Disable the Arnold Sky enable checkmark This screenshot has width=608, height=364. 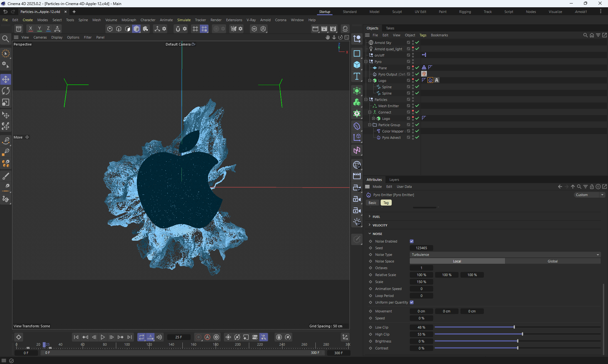tap(417, 42)
